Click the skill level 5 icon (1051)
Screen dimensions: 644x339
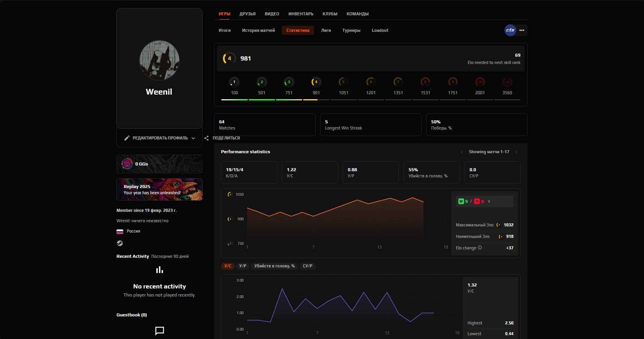343,82
